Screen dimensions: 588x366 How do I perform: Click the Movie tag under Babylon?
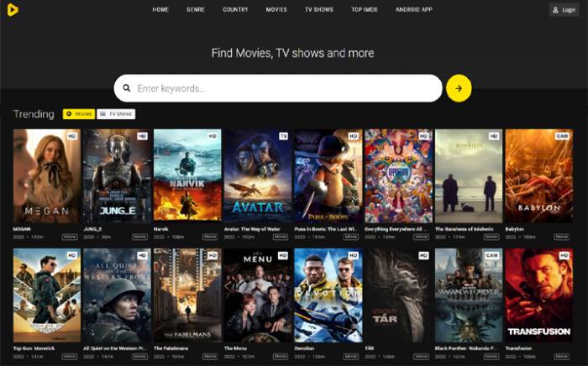(x=561, y=237)
